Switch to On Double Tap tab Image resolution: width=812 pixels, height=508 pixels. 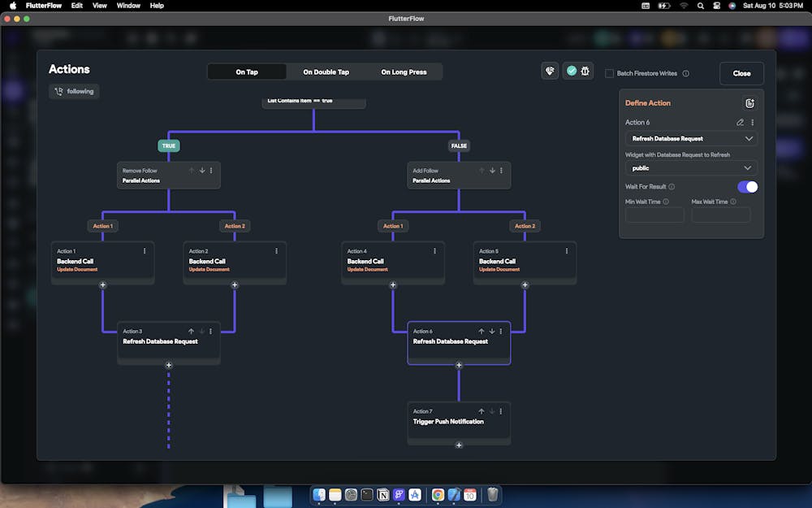(326, 72)
